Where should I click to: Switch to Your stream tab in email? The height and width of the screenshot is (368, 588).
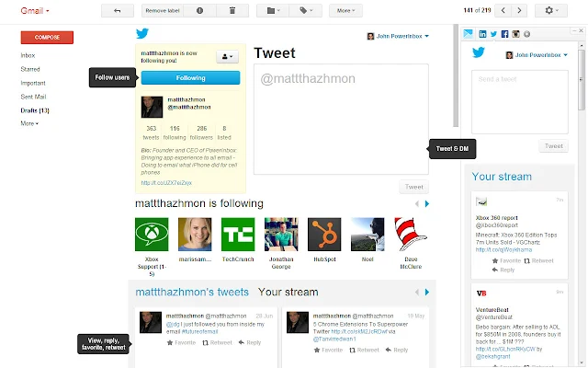tap(288, 293)
